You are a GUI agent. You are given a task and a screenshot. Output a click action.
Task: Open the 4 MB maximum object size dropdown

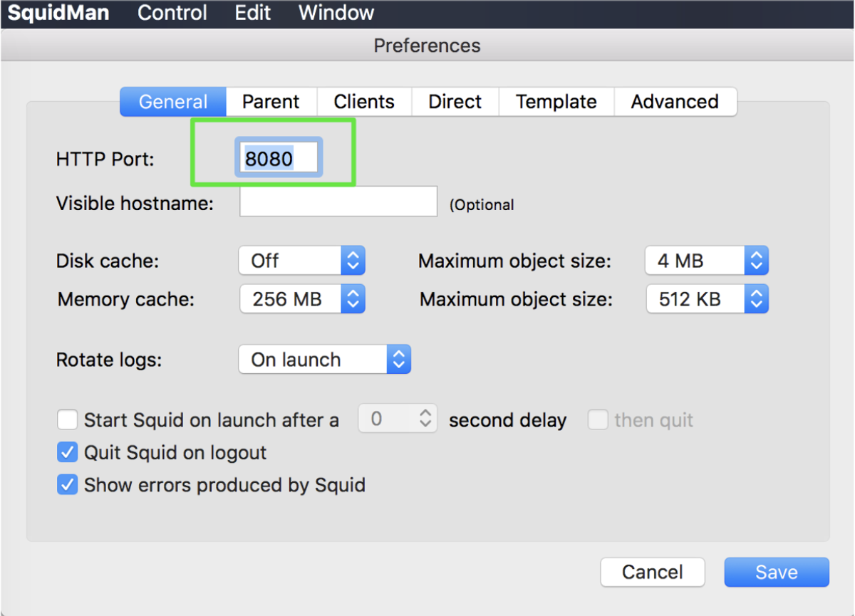coord(707,261)
